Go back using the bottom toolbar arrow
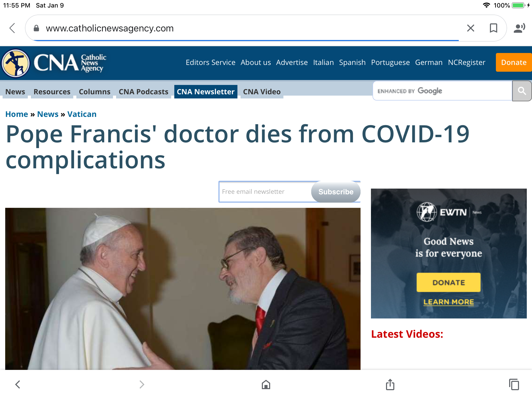532x399 pixels. pyautogui.click(x=18, y=384)
